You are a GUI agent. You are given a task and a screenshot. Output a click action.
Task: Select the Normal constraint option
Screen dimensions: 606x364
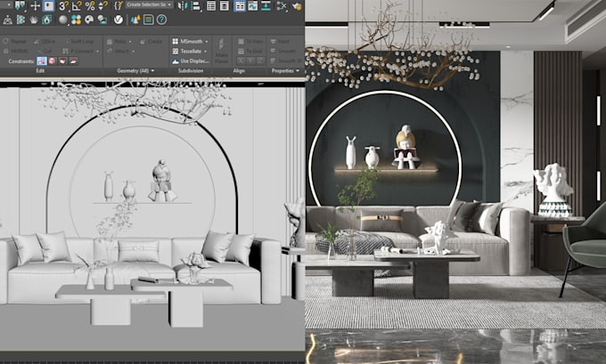tap(73, 61)
